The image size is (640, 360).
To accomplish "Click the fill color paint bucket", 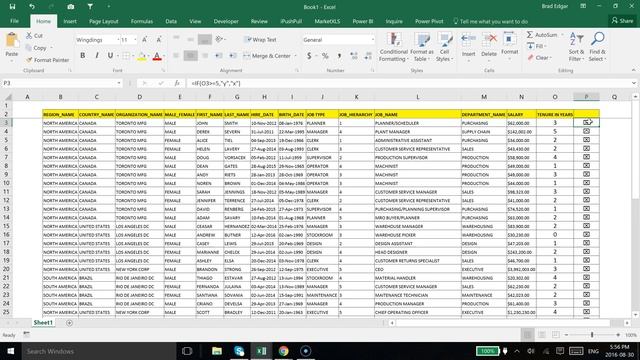I will pos(142,56).
